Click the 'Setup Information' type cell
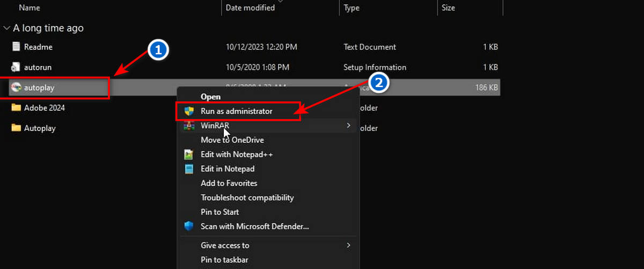Screen dimensions: 644x269 tap(375, 67)
